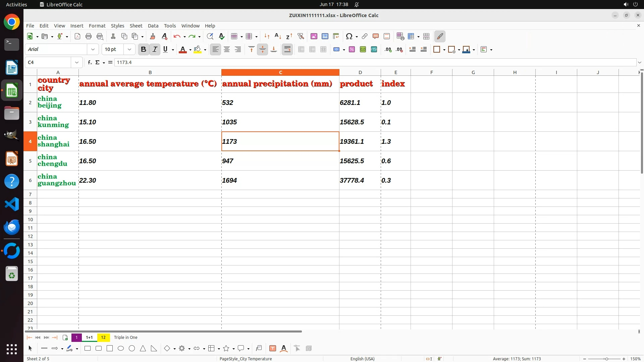The image size is (644, 362).
Task: Click the AutoFilter icon
Action: (301, 36)
